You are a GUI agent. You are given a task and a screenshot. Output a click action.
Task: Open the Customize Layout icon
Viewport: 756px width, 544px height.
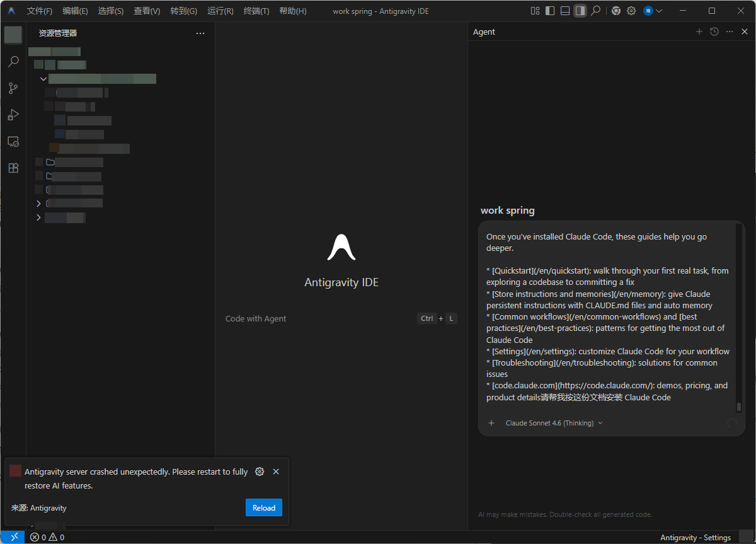click(535, 11)
